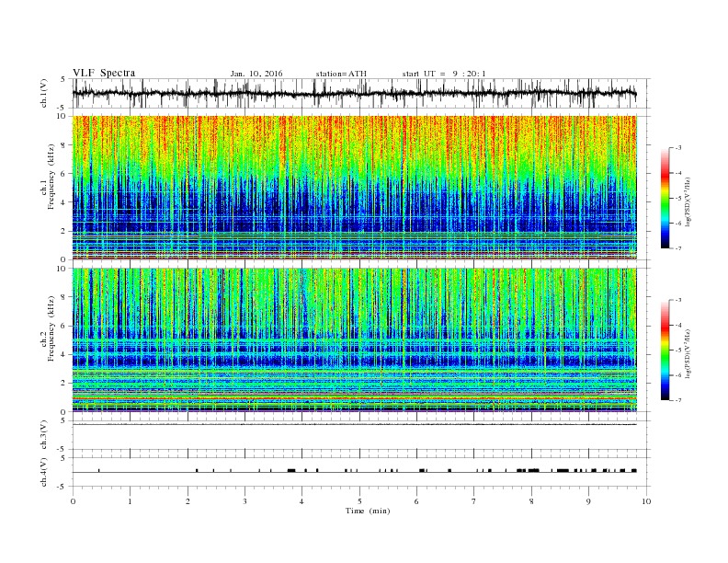Viewport: 728px width, 563px height.
Task: Click time axis tick label '5'
Action: click(x=359, y=501)
